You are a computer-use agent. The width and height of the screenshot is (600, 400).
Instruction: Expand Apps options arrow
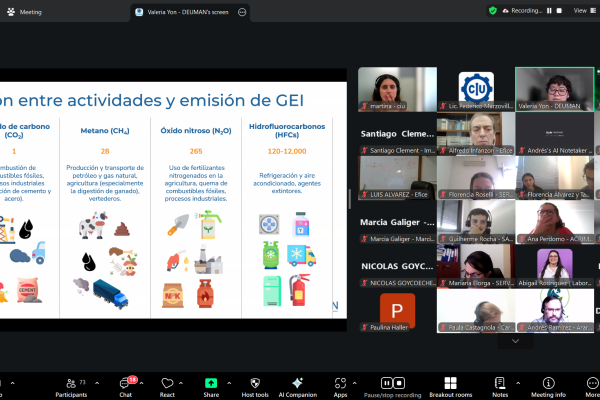point(354,383)
